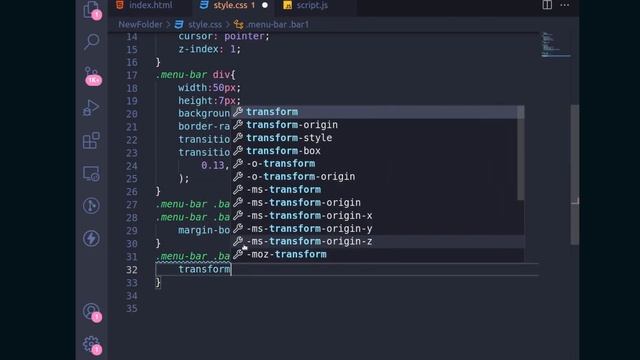Click line number 35 in gutter
The width and height of the screenshot is (640, 360).
point(131,309)
